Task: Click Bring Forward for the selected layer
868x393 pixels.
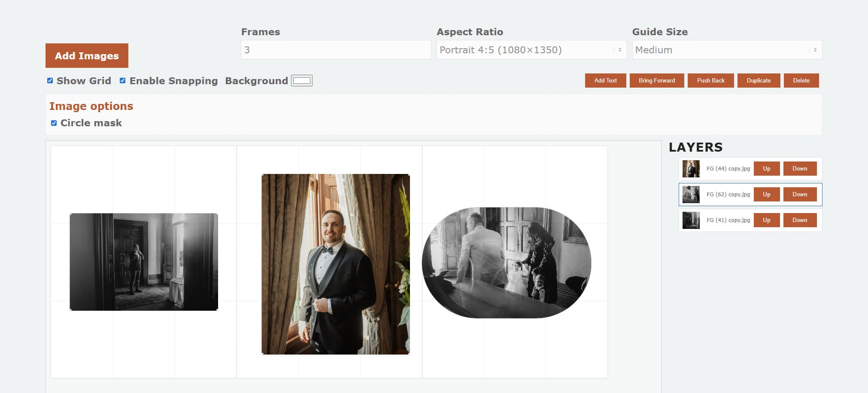Action: (x=656, y=80)
